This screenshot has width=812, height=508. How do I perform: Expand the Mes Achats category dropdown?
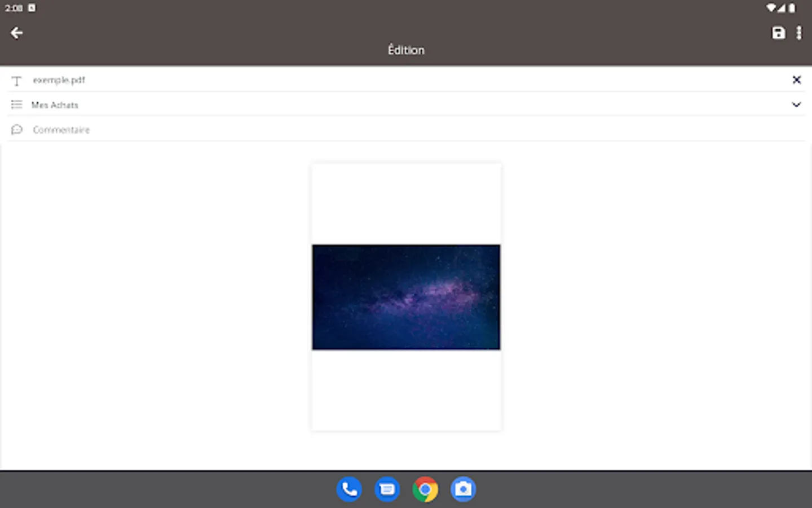point(796,104)
